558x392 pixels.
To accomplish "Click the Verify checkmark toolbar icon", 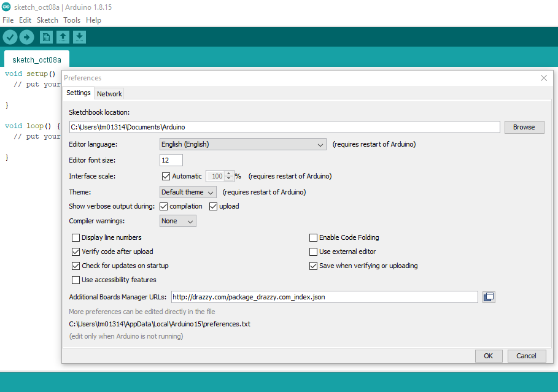I will [x=10, y=37].
